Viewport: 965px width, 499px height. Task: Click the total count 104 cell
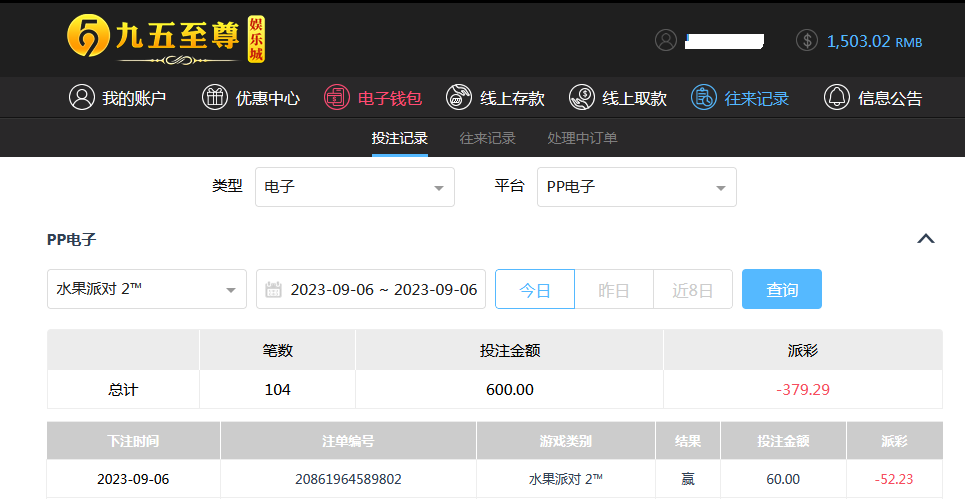pyautogui.click(x=278, y=389)
